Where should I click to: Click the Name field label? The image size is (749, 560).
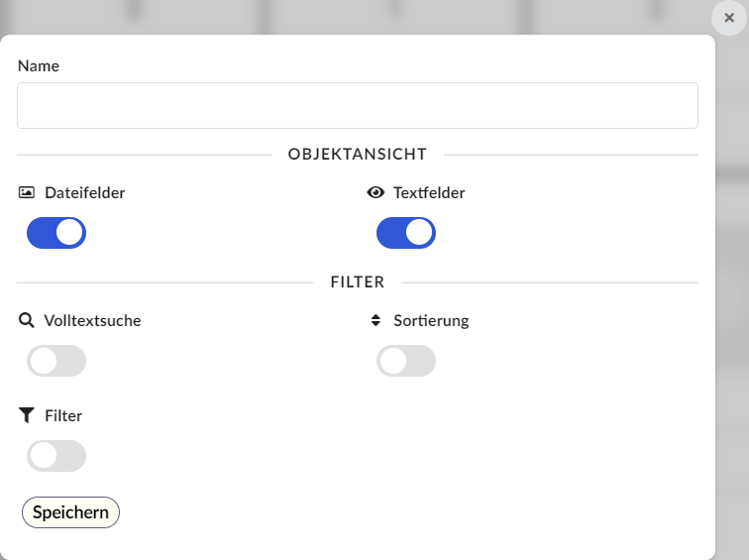[39, 66]
